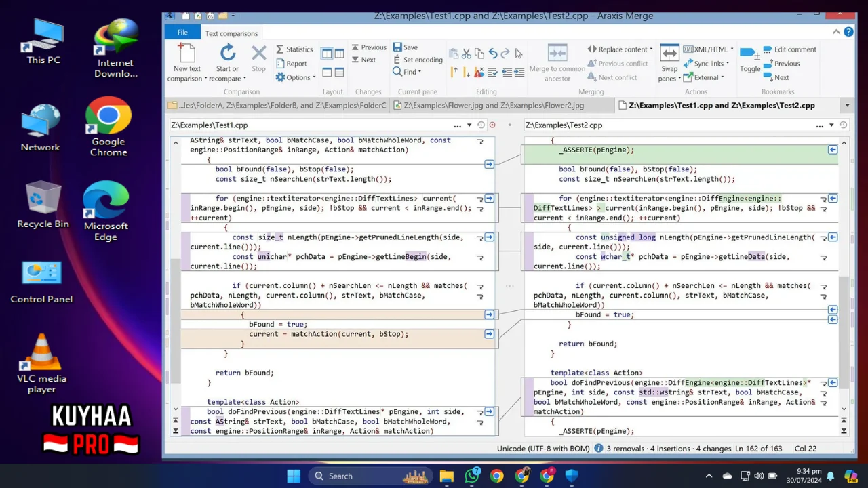Click the browse ellipsis for Test2.cpp
The height and width of the screenshot is (488, 868).
click(820, 125)
